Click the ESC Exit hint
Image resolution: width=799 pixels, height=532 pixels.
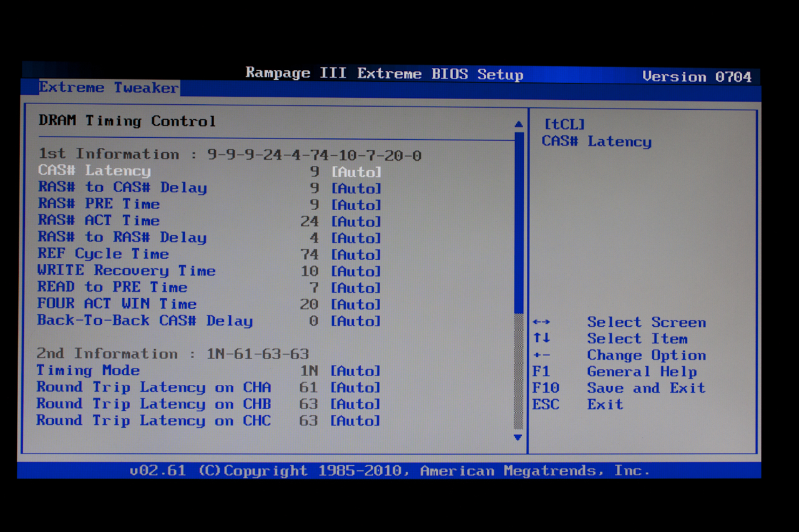coord(577,404)
